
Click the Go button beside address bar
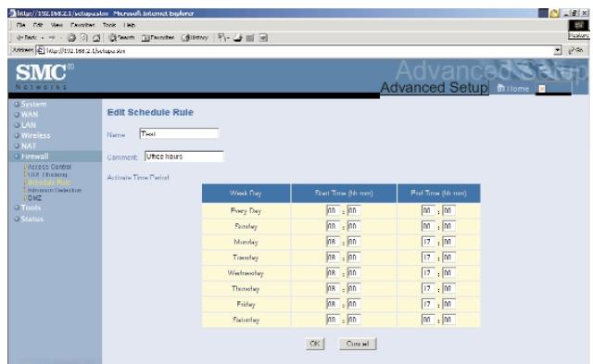click(576, 50)
